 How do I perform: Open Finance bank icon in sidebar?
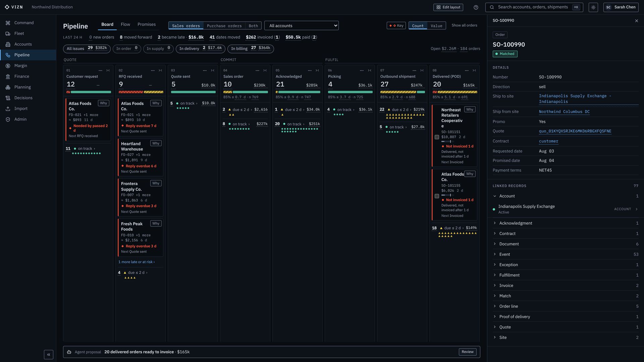8,76
